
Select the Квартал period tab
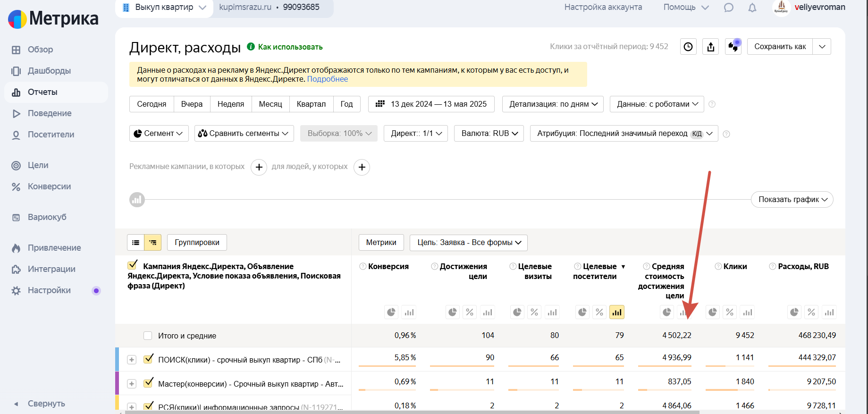[x=311, y=104]
